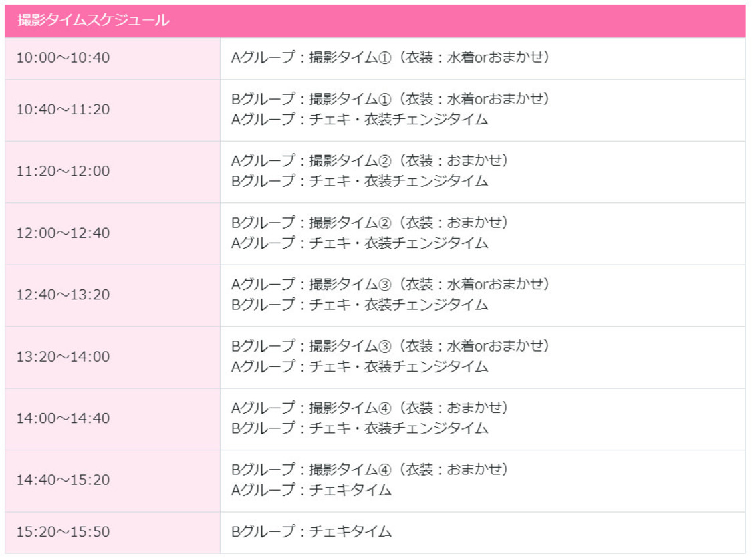Click the 撮影タイムスケジュール header
Viewport: 752px width, 560px height.
(94, 21)
